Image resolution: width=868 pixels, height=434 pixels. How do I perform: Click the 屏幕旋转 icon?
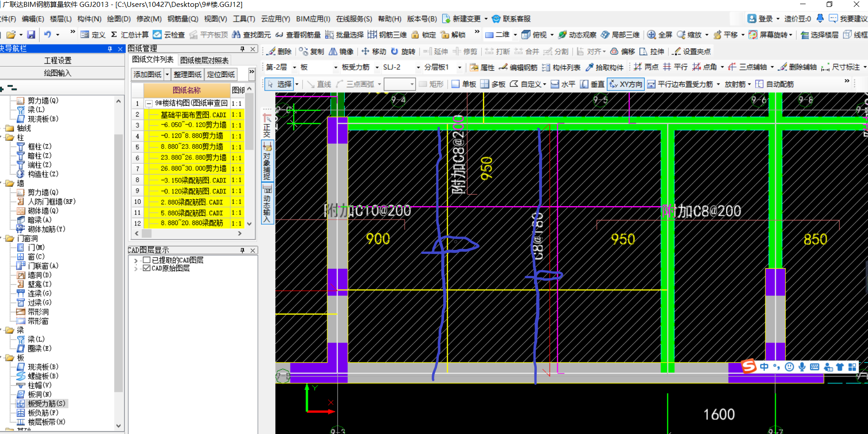click(x=753, y=34)
